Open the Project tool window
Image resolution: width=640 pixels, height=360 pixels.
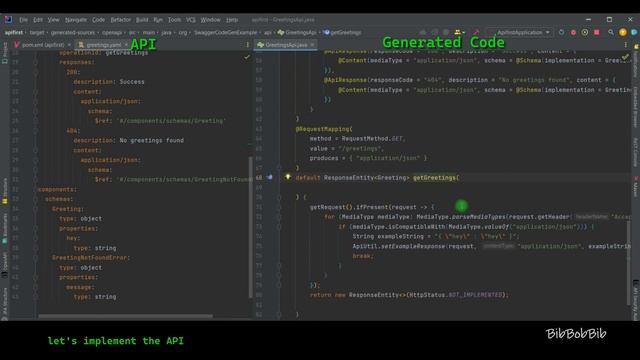[4, 52]
